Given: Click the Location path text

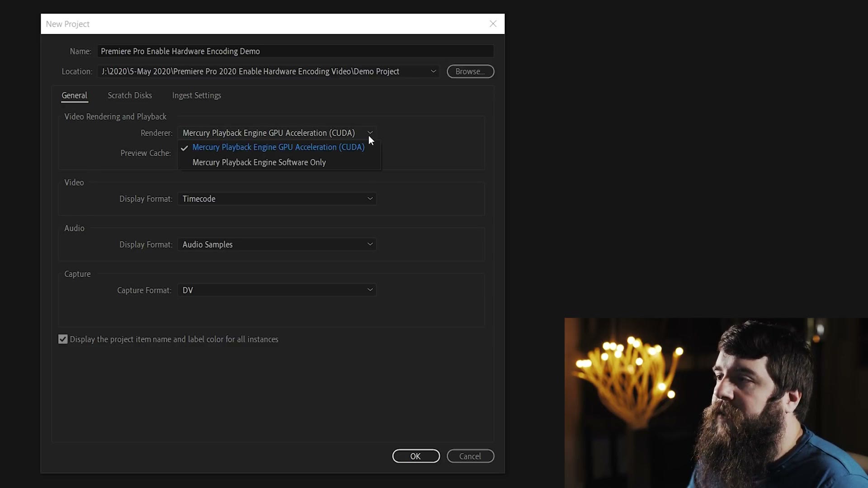Looking at the screenshot, I should 250,71.
